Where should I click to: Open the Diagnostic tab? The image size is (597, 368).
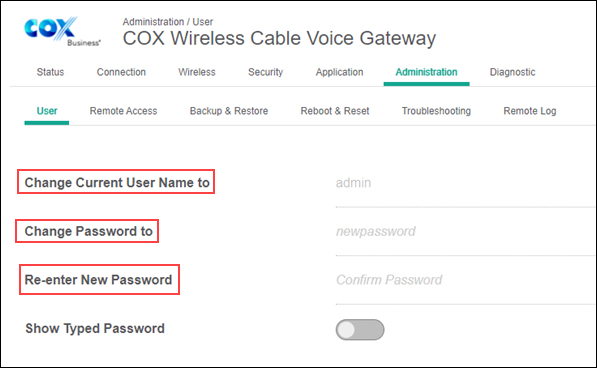[x=512, y=72]
